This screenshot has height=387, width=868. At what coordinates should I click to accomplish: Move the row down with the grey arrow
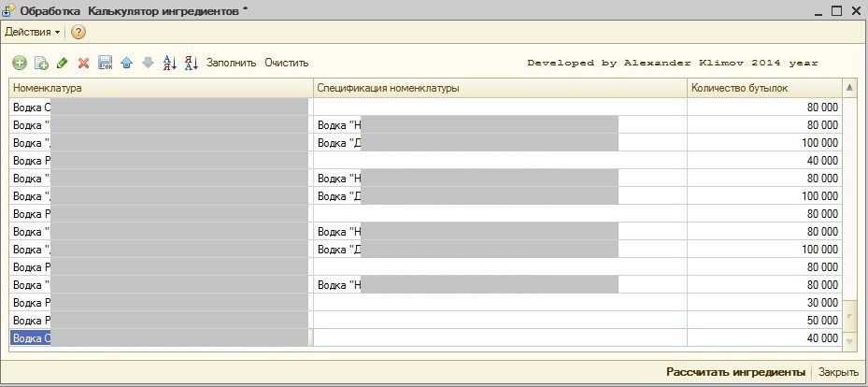pyautogui.click(x=147, y=63)
